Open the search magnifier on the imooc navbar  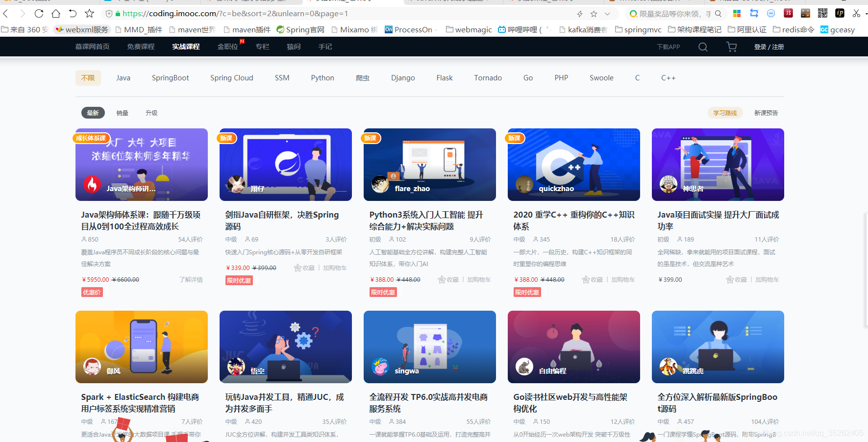pos(703,47)
